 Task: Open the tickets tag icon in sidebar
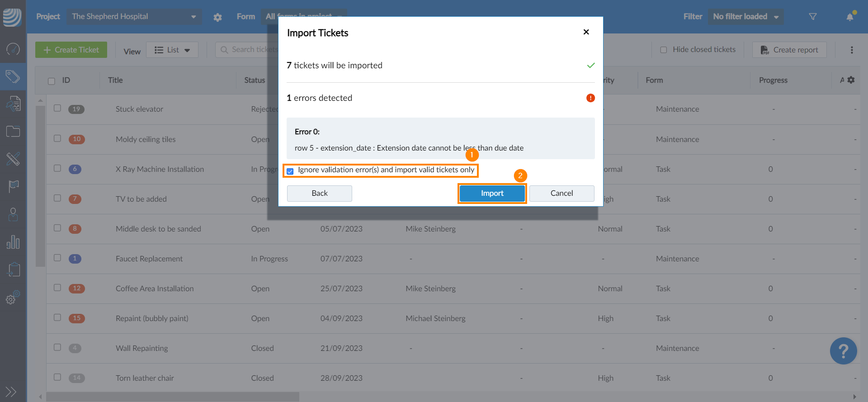pyautogui.click(x=13, y=76)
